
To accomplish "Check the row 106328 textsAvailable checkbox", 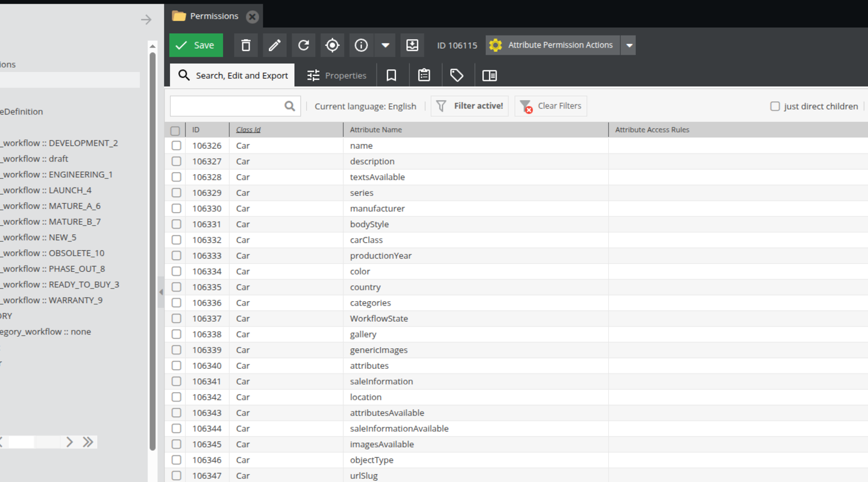I will pyautogui.click(x=176, y=177).
